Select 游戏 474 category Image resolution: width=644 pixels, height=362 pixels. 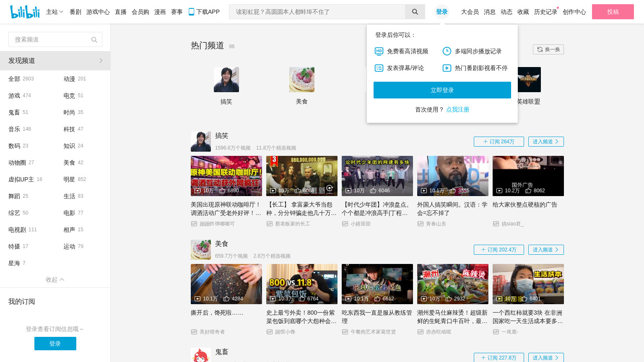(x=20, y=96)
